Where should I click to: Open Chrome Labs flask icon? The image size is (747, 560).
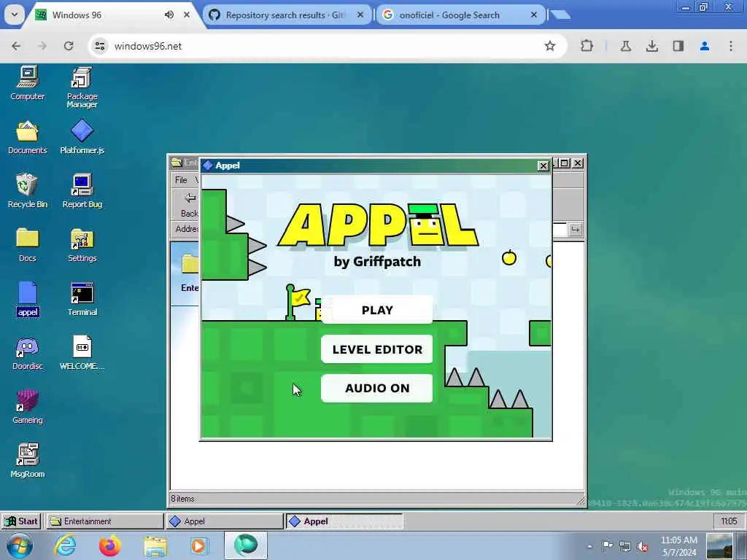625,46
